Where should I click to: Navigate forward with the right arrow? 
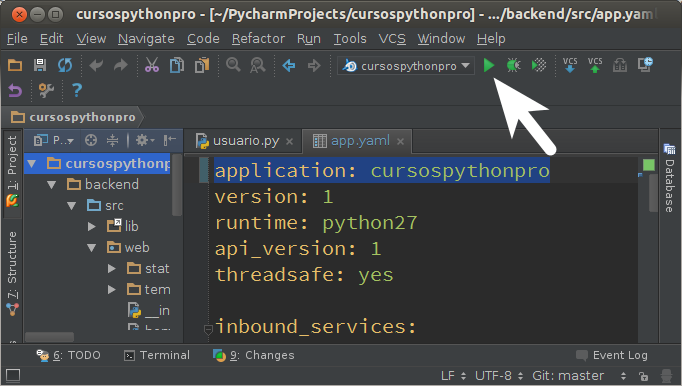[314, 66]
